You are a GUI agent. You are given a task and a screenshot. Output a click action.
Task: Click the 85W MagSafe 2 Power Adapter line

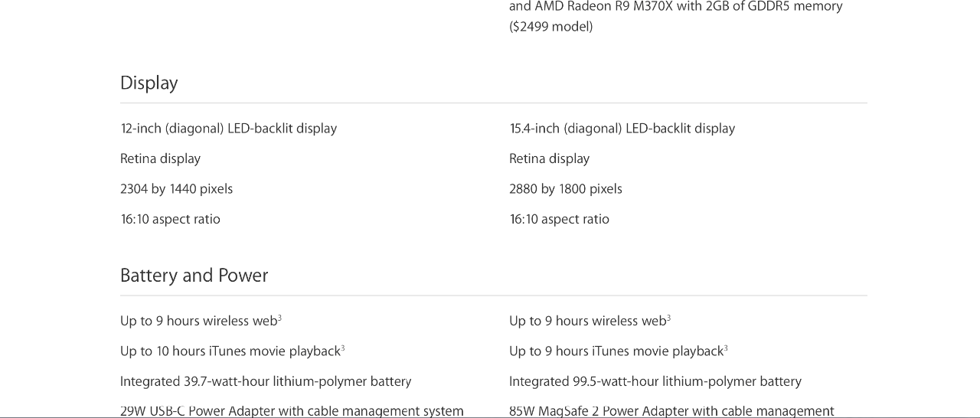[672, 411]
